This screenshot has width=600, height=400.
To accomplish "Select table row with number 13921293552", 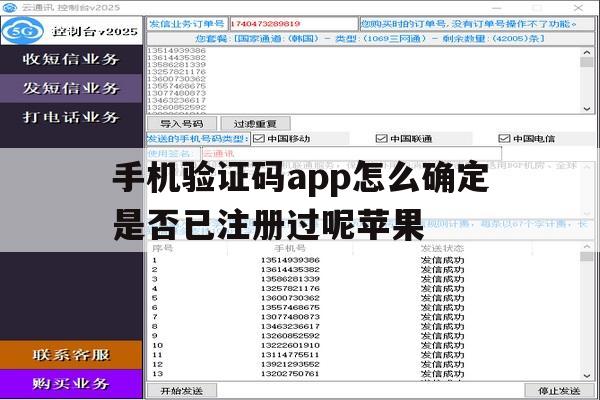I will click(x=364, y=364).
